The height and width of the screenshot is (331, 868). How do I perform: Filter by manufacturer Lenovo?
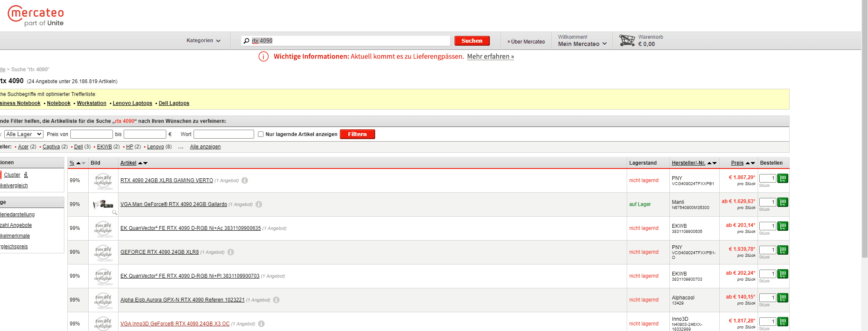coord(156,147)
